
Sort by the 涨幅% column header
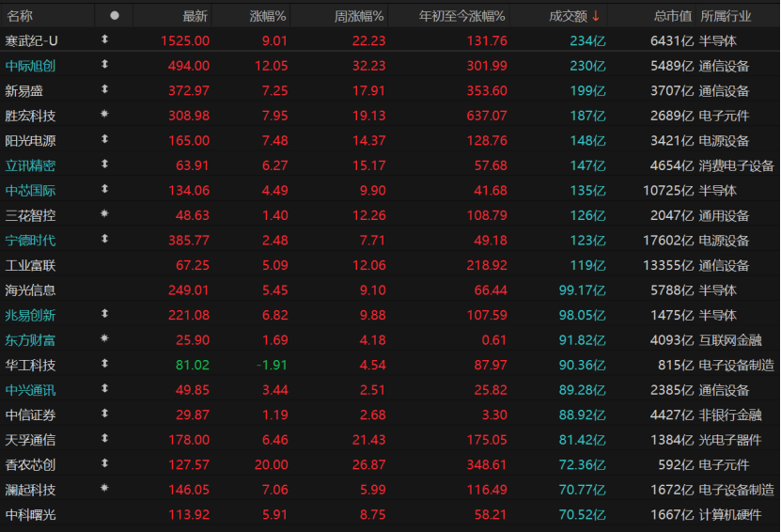(268, 16)
